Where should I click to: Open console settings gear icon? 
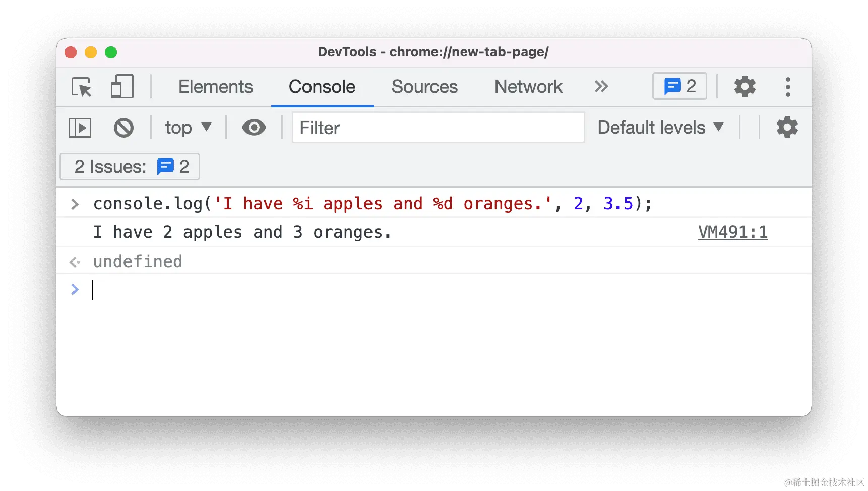(x=787, y=128)
